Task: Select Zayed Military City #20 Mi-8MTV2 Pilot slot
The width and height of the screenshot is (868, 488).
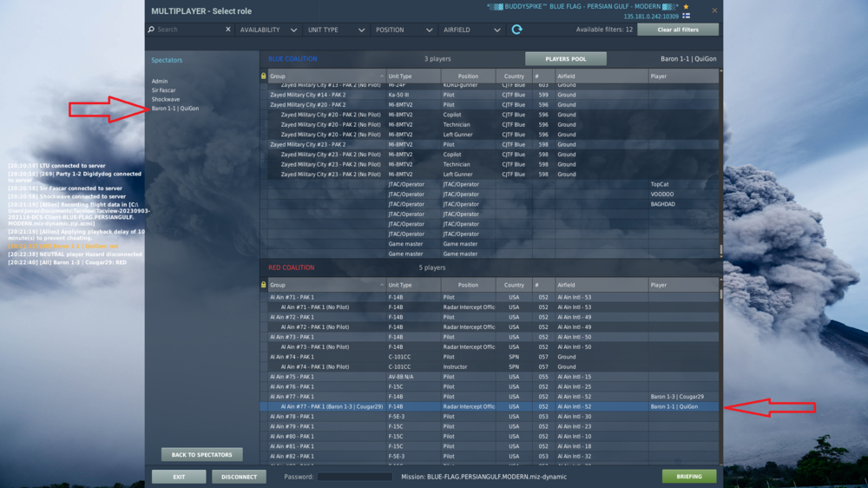Action: point(490,105)
